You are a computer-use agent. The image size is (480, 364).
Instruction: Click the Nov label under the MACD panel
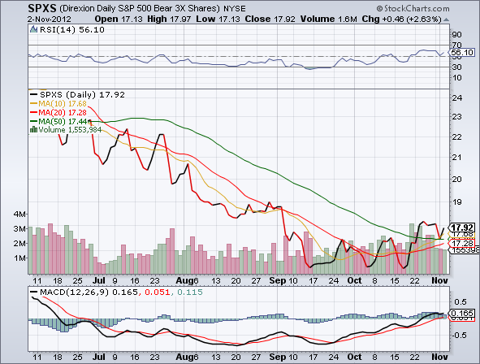pos(440,357)
